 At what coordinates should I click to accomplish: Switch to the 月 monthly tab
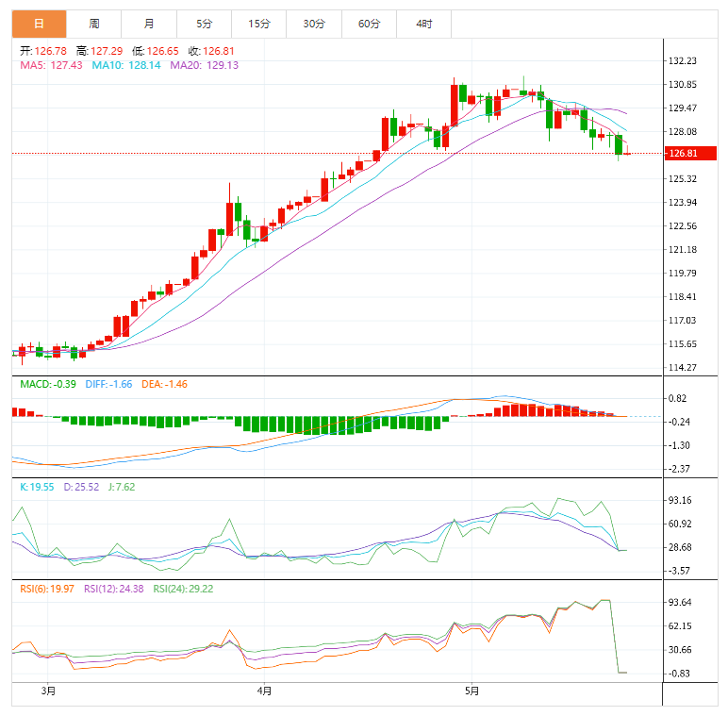[149, 24]
